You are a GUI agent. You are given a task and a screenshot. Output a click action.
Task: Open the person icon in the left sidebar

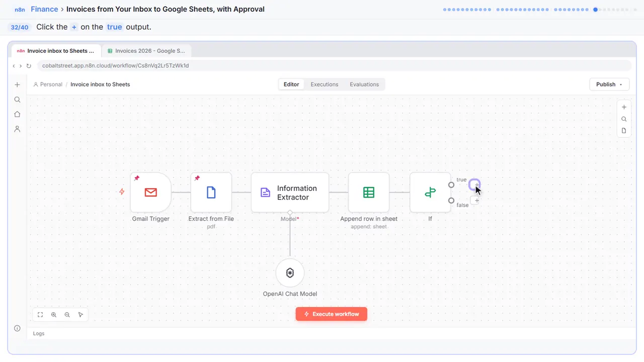click(x=17, y=129)
